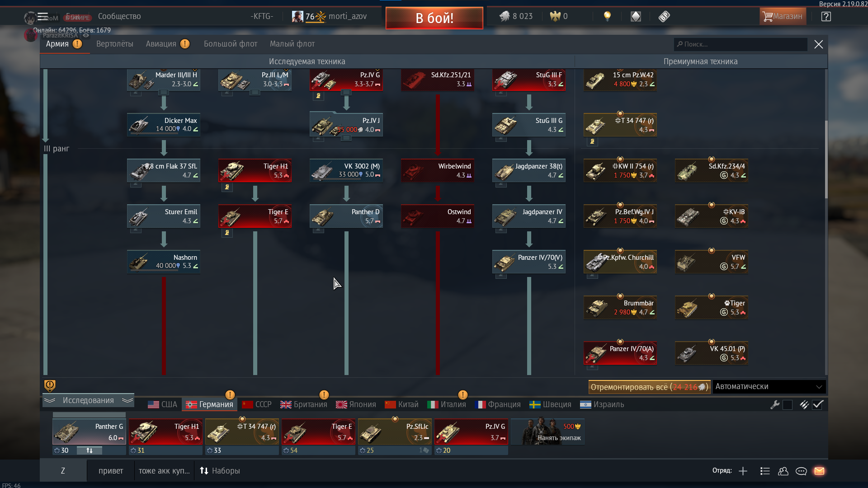Click Нанять экипаж to hire crew

coord(548,432)
